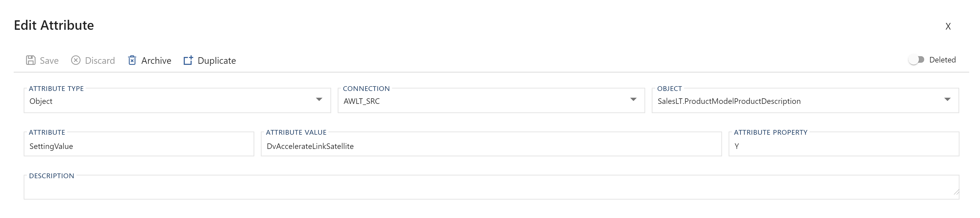Click into the Attribute Property field

[843, 146]
